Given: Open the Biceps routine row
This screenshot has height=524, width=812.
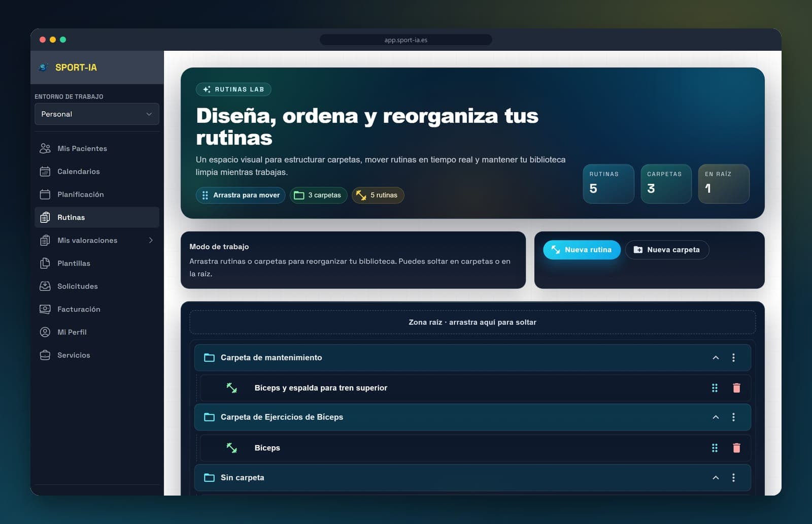Looking at the screenshot, I should pos(476,448).
